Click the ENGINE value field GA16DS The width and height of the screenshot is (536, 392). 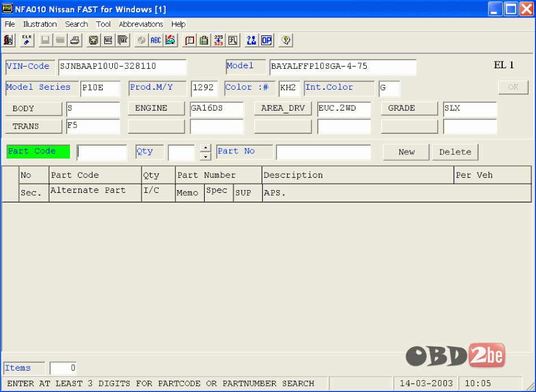[x=217, y=109]
